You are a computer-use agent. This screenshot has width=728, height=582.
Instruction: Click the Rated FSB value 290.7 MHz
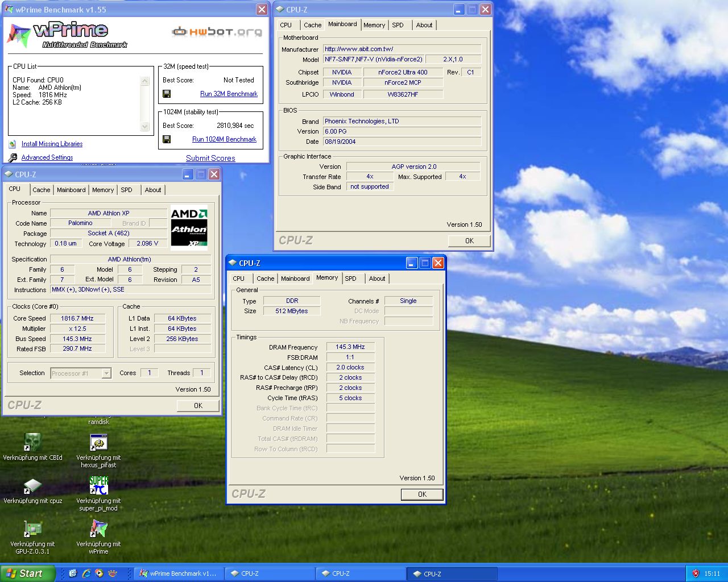(x=77, y=349)
